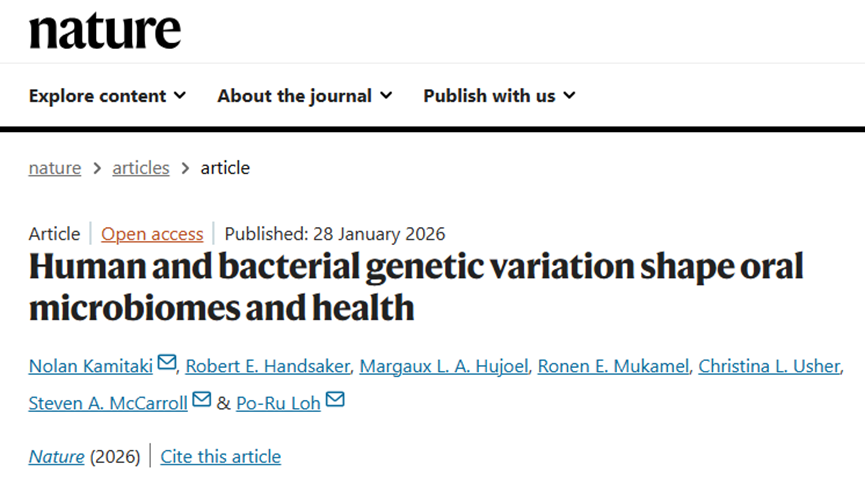Viewport: 865px width, 486px height.
Task: View author Ronen E. Mukamel
Action: pos(613,366)
